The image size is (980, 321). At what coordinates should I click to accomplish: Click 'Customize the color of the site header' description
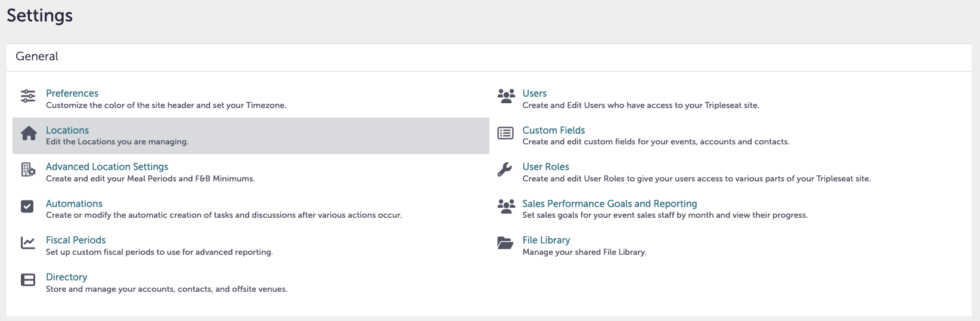tap(166, 105)
